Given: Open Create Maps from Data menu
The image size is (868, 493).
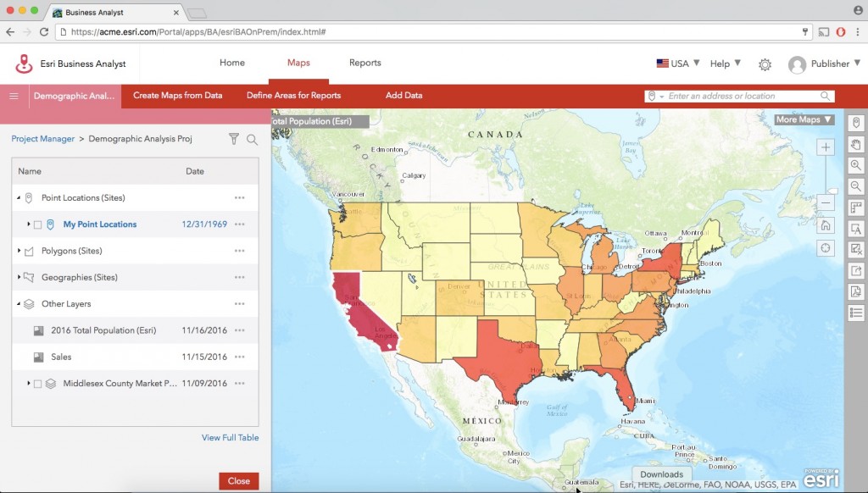Looking at the screenshot, I should (x=178, y=95).
